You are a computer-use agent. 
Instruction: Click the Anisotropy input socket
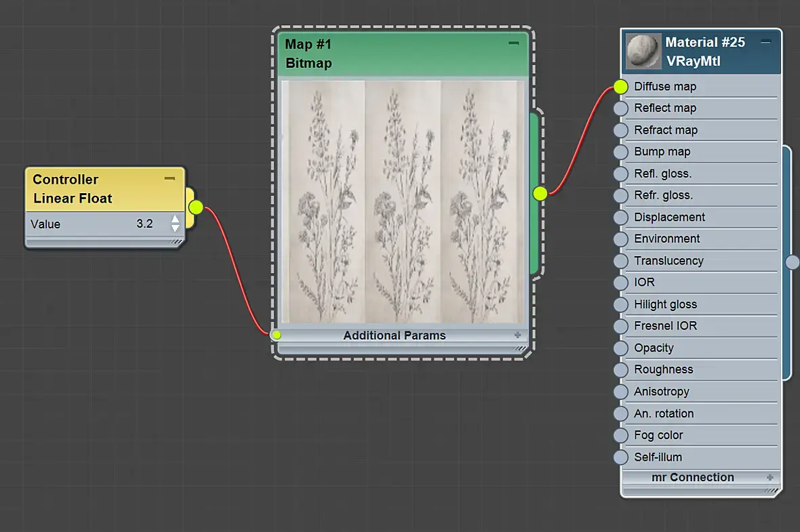(620, 392)
